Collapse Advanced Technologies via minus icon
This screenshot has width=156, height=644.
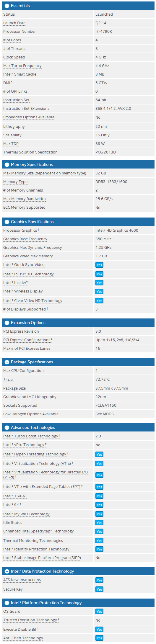pyautogui.click(x=7, y=428)
